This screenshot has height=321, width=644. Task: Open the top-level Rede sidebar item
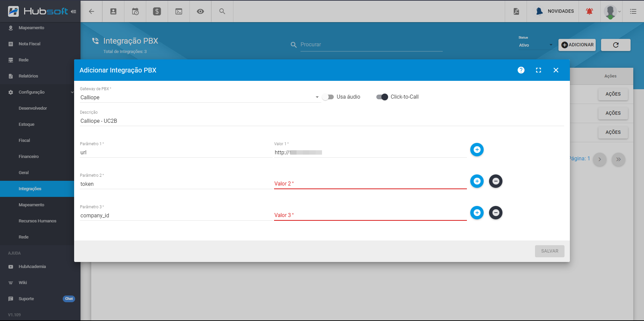(40, 60)
